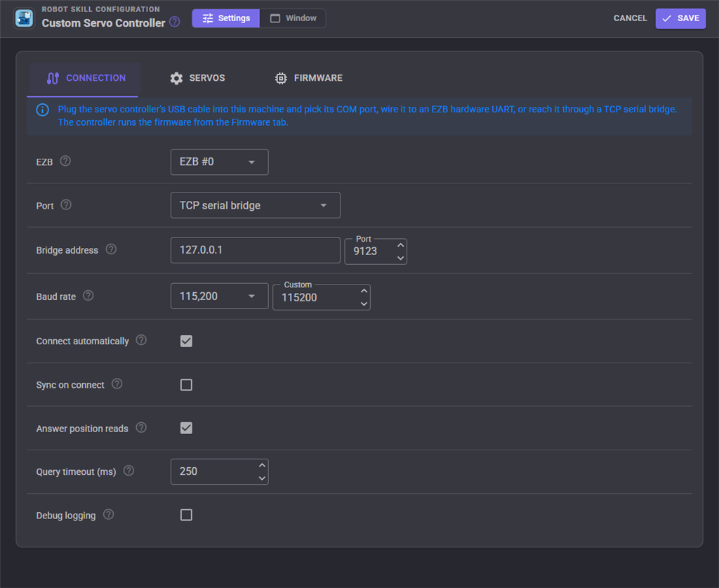Open the TCP serial bridge port dropdown

(x=256, y=205)
